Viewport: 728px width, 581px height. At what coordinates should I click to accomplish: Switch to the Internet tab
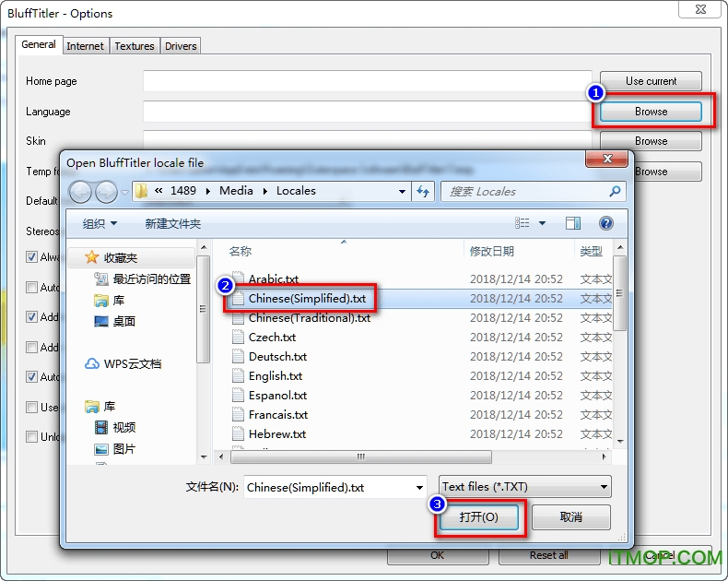click(x=85, y=46)
